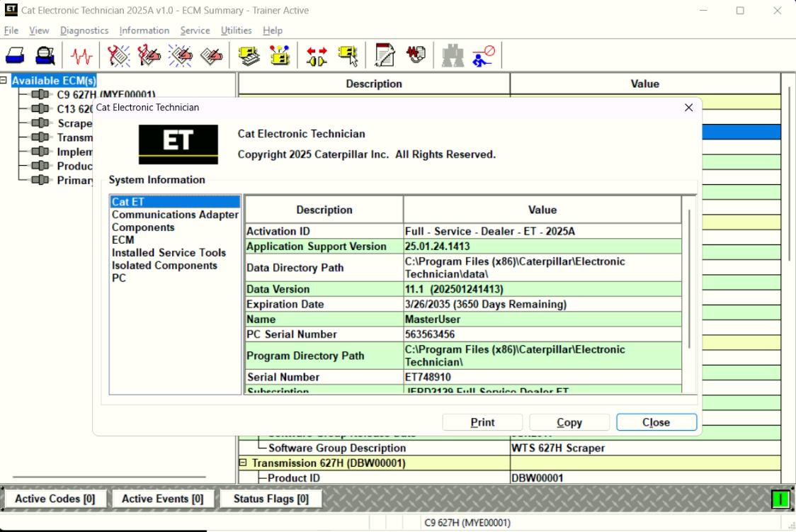Click the Connect/Disconnect arrows icon
796x532 pixels.
[x=317, y=56]
